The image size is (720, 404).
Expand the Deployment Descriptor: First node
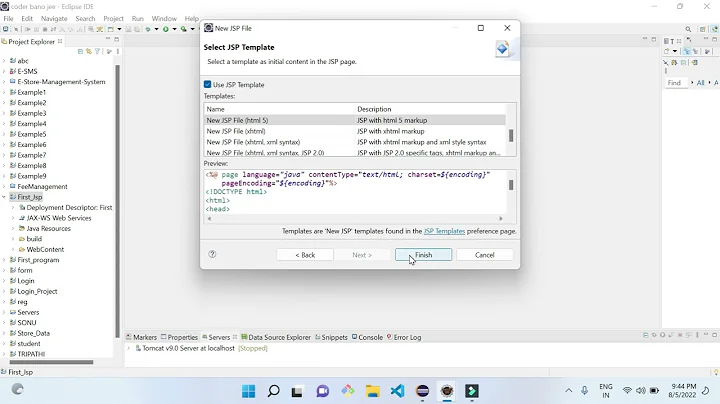tap(13, 208)
